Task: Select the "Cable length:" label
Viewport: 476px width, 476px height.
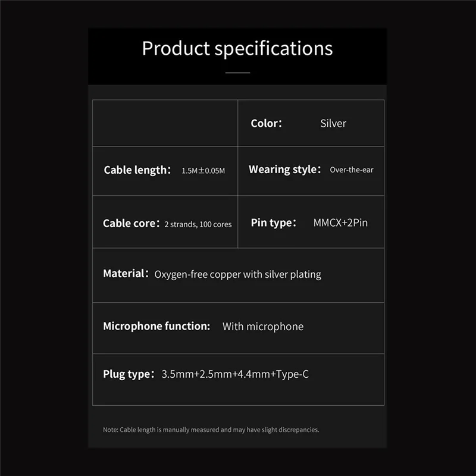Action: (137, 170)
